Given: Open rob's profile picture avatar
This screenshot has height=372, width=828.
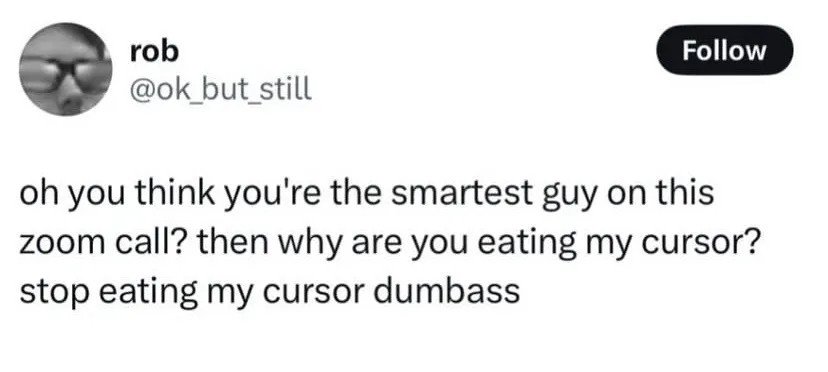Looking at the screenshot, I should 65,69.
